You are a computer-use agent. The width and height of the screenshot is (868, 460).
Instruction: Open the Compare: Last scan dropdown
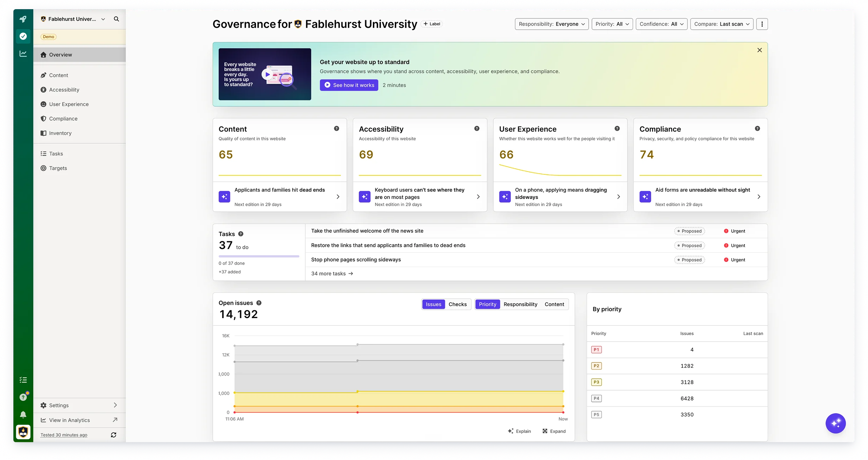click(x=722, y=24)
